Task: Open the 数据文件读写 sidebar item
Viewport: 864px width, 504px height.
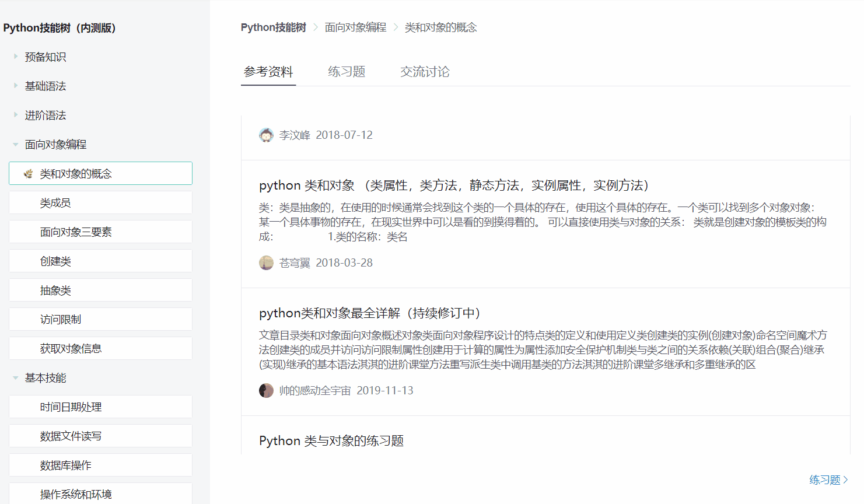Action: click(100, 436)
